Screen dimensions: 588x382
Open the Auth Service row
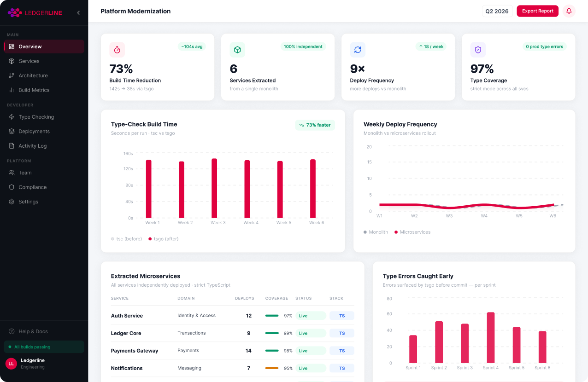(x=233, y=316)
